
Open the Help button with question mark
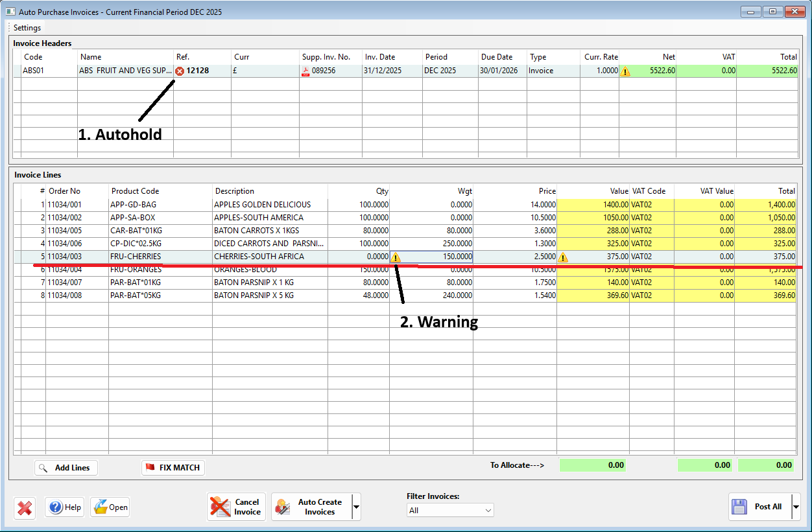click(x=64, y=507)
